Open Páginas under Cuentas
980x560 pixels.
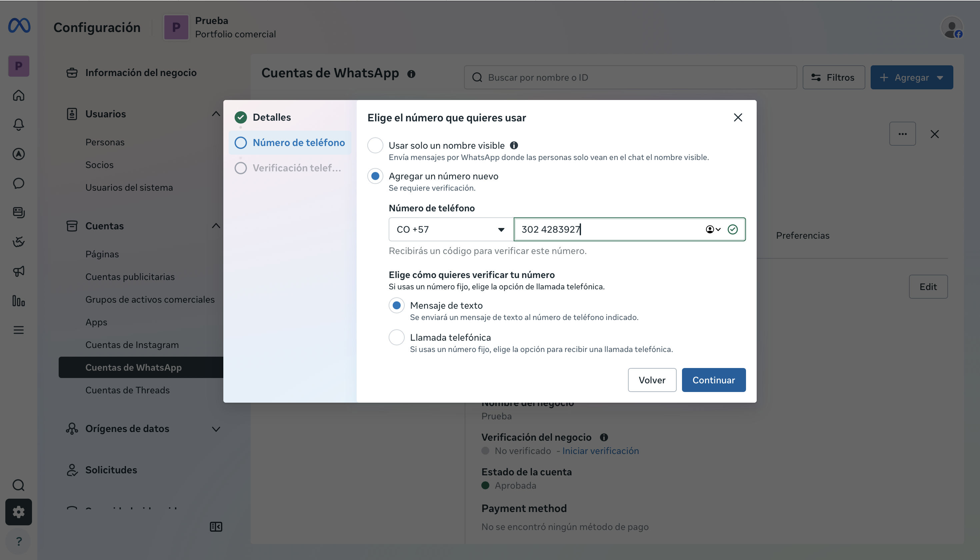[x=102, y=254]
